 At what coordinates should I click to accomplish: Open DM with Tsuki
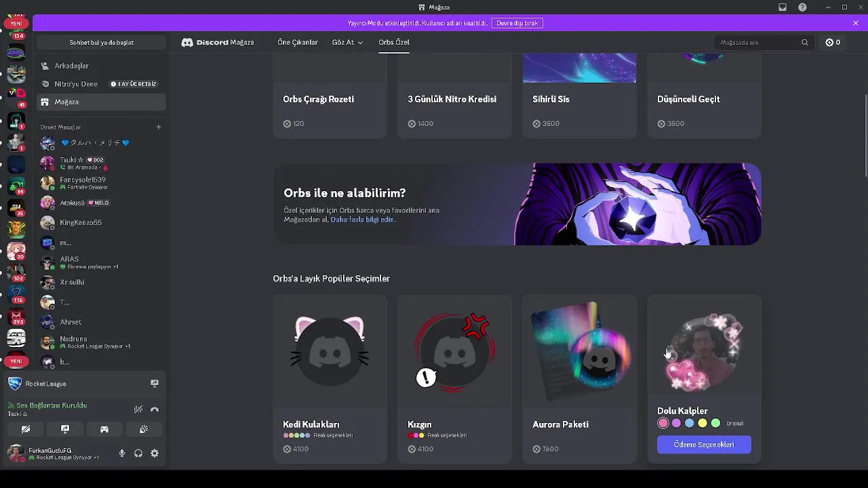click(101, 163)
